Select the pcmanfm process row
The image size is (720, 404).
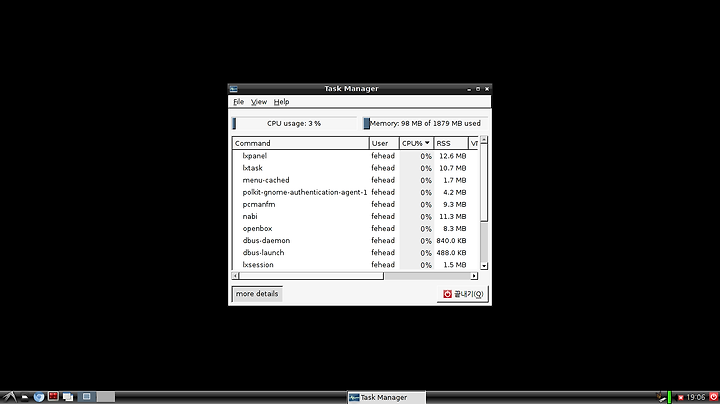pyautogui.click(x=356, y=204)
